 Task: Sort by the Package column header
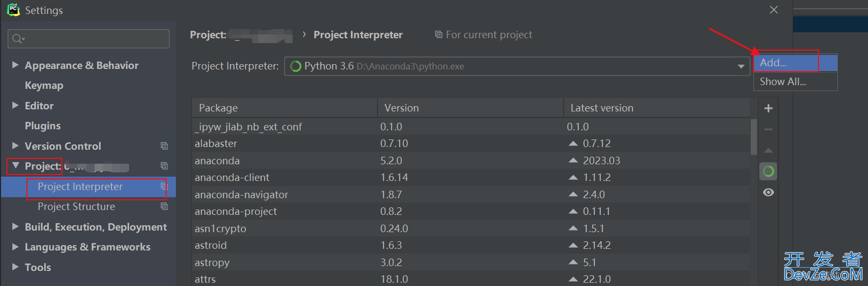[284, 108]
